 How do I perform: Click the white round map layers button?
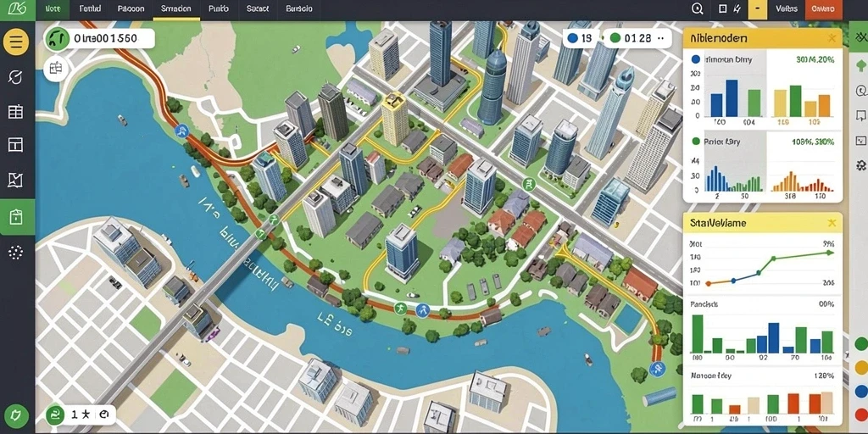click(55, 70)
